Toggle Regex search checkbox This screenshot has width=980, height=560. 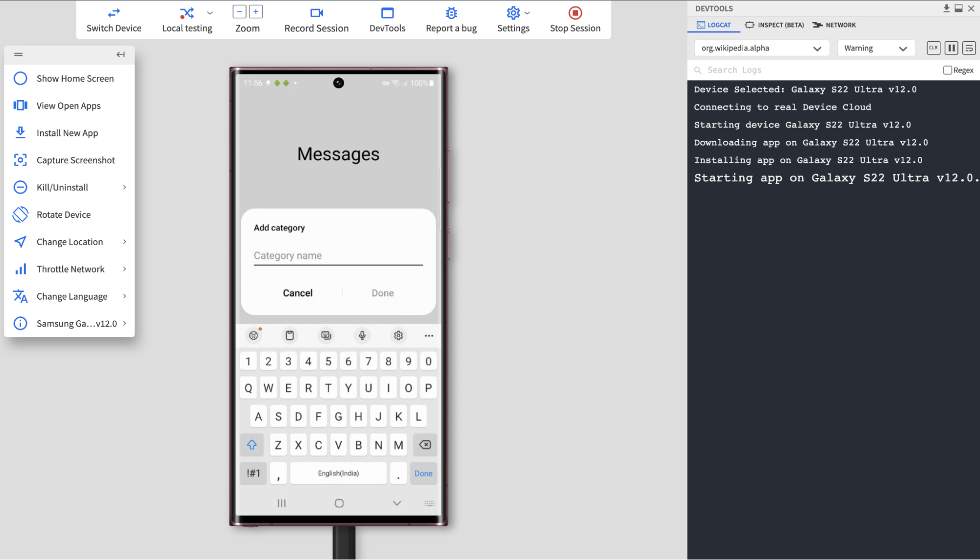[x=947, y=69]
